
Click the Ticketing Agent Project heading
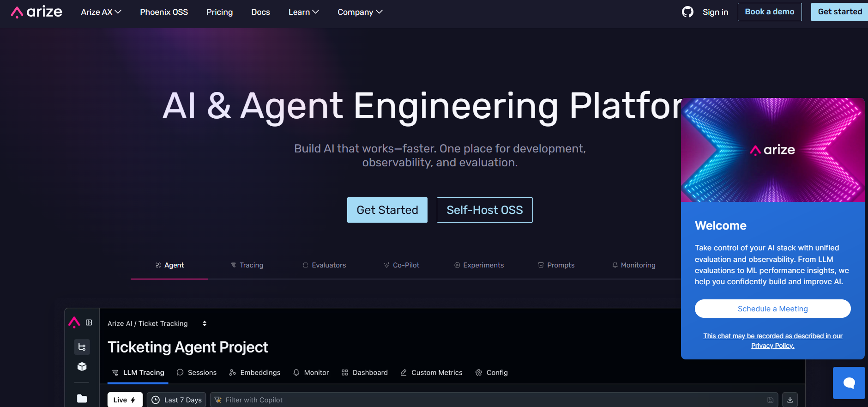[188, 347]
